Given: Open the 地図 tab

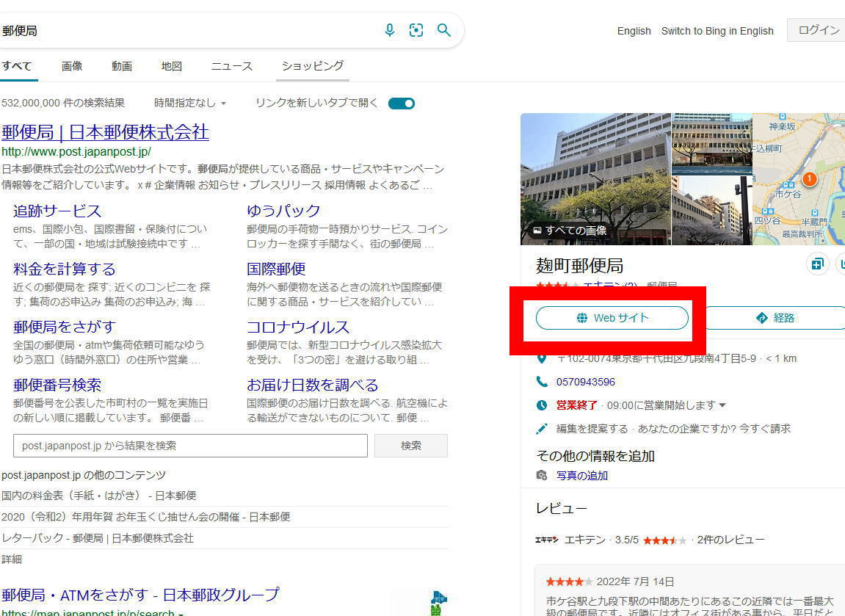Looking at the screenshot, I should pyautogui.click(x=171, y=66).
